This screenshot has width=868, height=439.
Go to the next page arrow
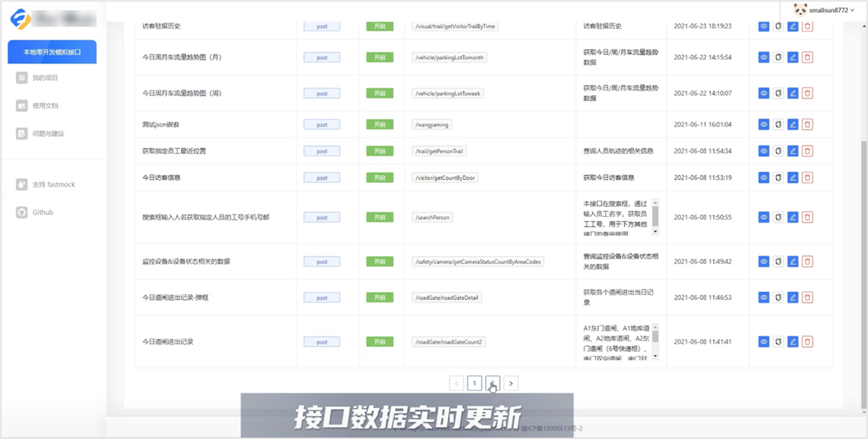(x=511, y=383)
